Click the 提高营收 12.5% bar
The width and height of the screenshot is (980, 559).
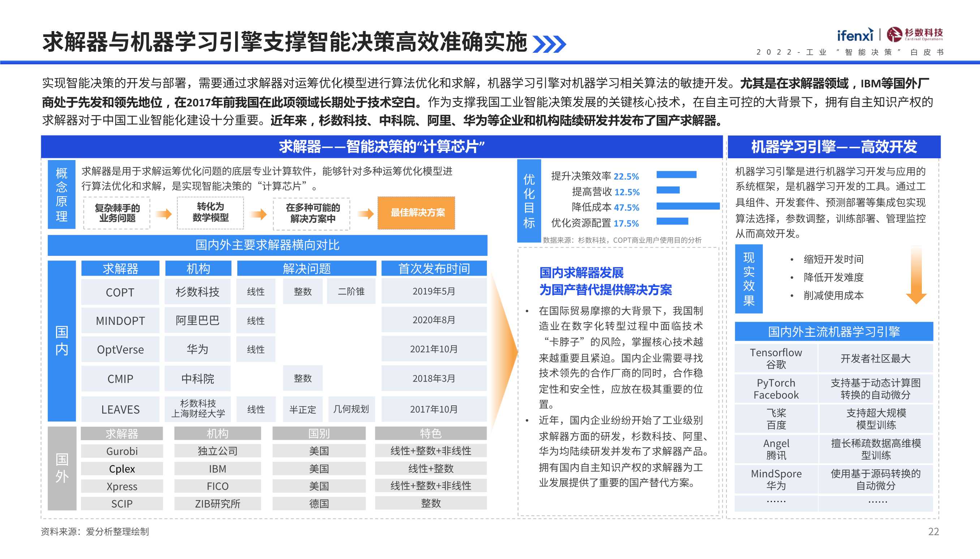click(668, 190)
